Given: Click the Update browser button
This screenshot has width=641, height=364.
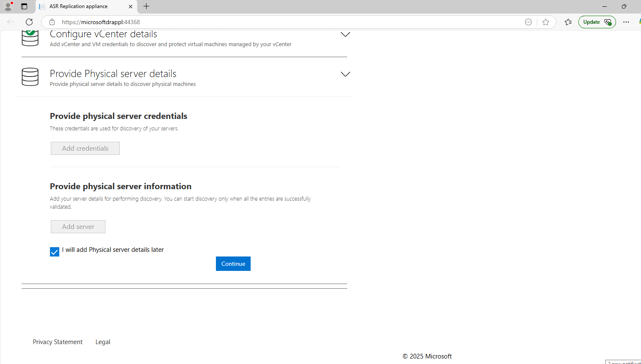Looking at the screenshot, I should click(597, 22).
